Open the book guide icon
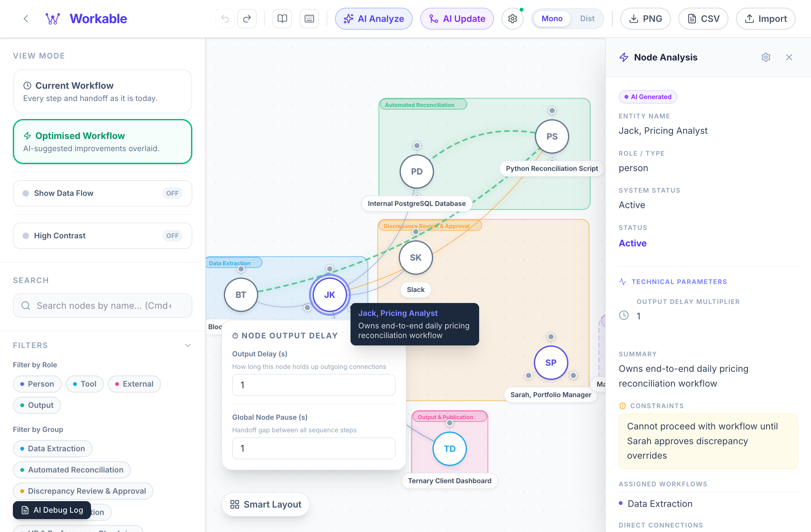Viewport: 811px width, 532px height. coord(282,19)
